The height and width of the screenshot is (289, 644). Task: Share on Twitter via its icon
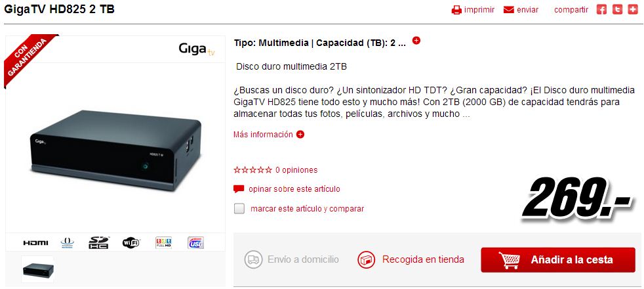(617, 10)
